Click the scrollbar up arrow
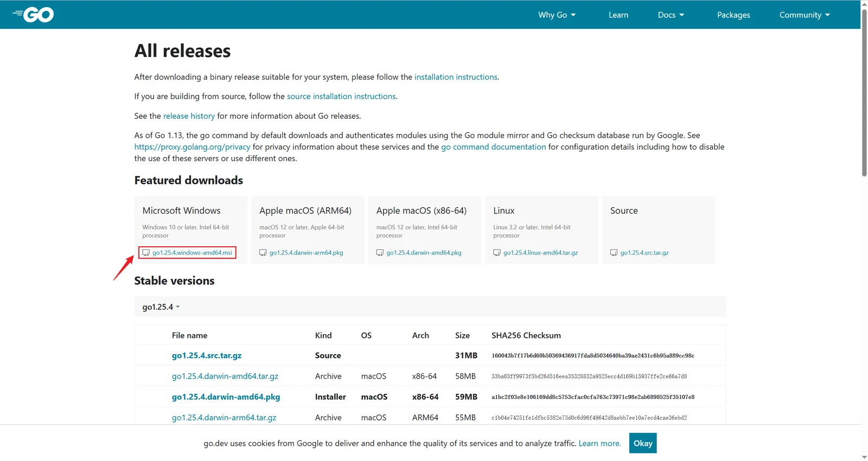The image size is (868, 461). point(864,4)
